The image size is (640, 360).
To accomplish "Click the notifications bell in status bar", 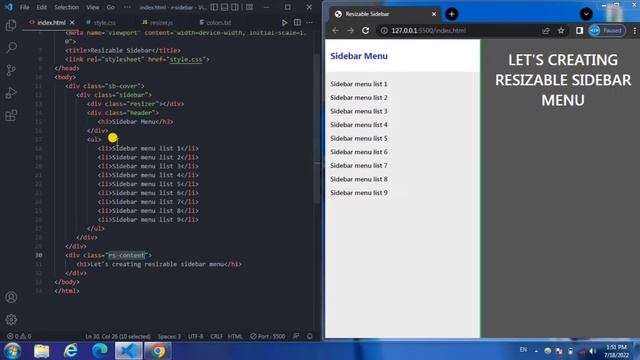I will click(309, 336).
